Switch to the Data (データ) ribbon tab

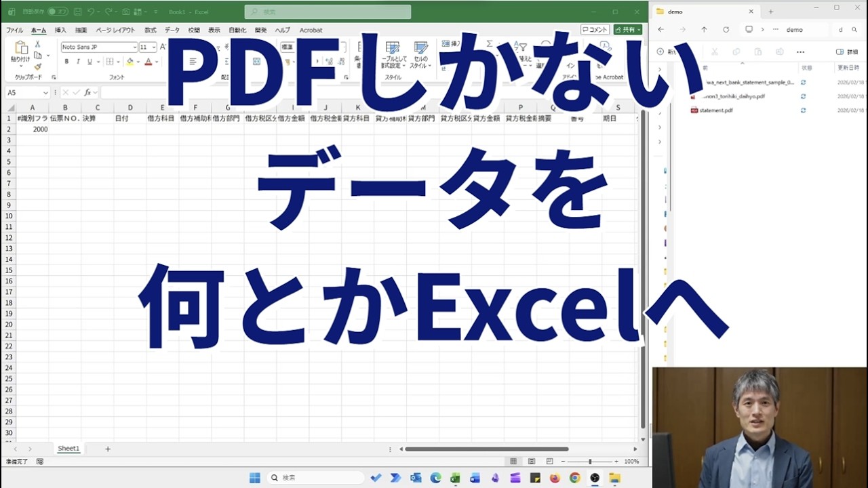(x=172, y=30)
